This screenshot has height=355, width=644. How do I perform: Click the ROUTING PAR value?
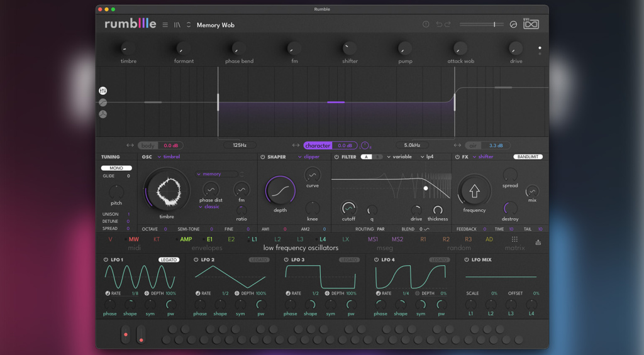click(x=380, y=229)
